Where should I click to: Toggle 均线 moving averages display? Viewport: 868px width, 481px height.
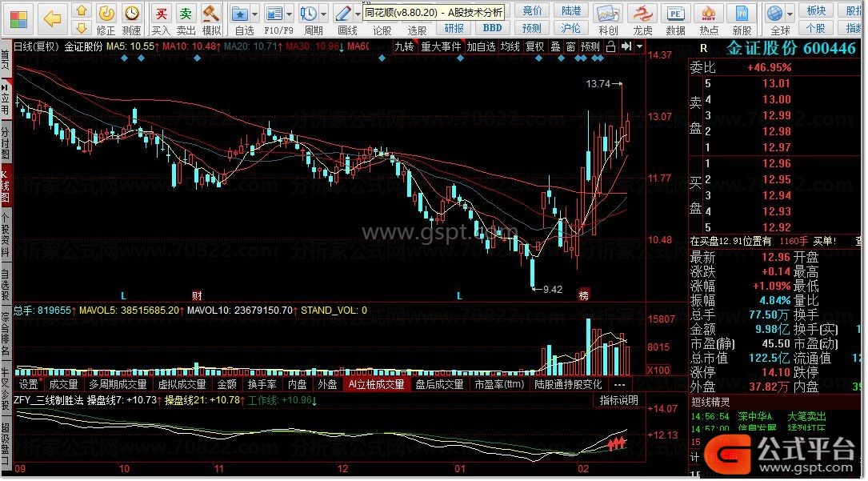pos(510,46)
